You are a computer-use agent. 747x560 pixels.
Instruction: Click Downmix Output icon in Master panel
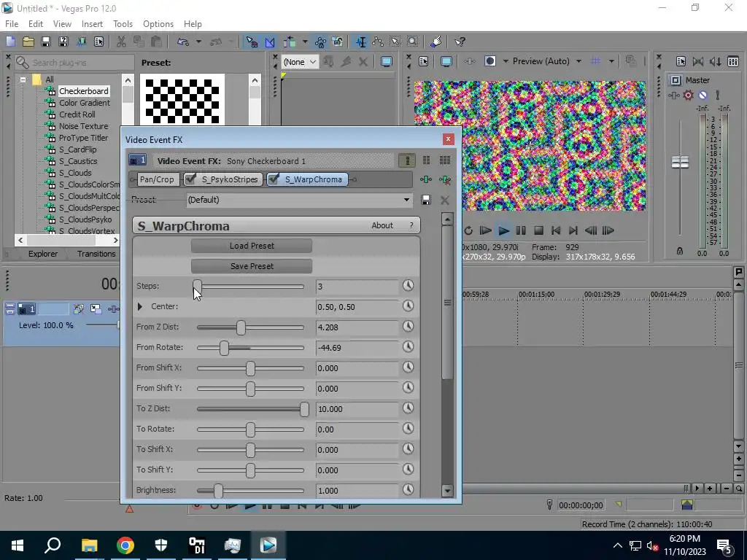point(698,61)
